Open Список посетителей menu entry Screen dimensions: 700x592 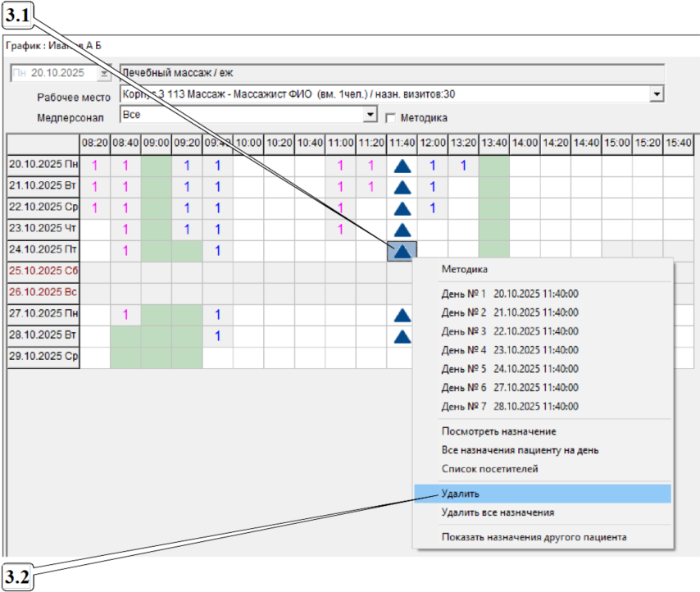tap(490, 469)
